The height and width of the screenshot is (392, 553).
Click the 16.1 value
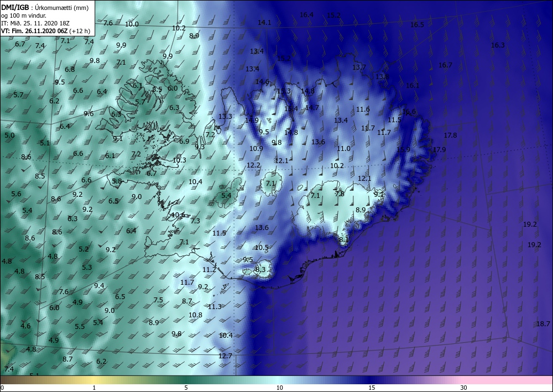413,85
